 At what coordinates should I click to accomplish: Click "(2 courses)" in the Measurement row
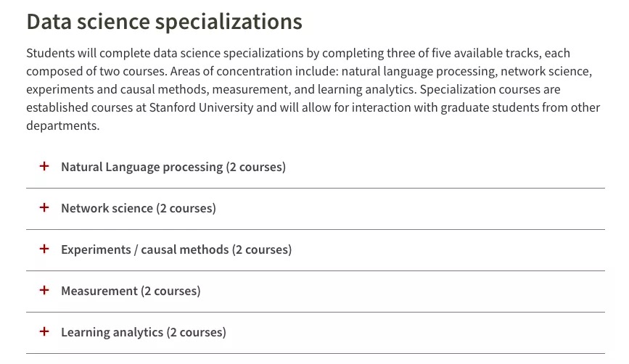[170, 291]
